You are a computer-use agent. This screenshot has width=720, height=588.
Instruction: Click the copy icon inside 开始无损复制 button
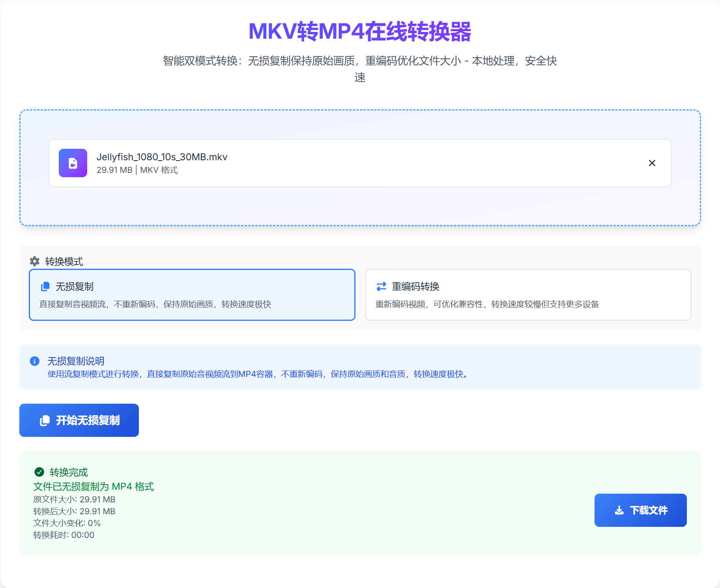pos(45,420)
